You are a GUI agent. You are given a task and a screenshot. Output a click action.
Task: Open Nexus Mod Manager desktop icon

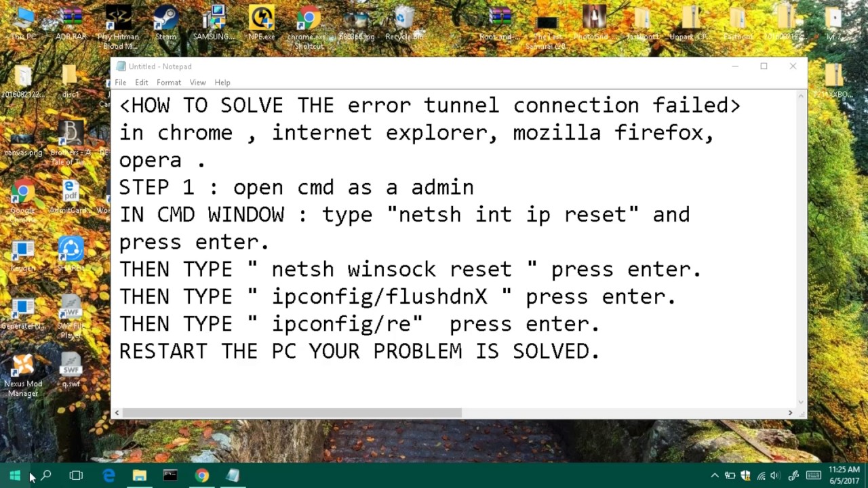point(23,375)
